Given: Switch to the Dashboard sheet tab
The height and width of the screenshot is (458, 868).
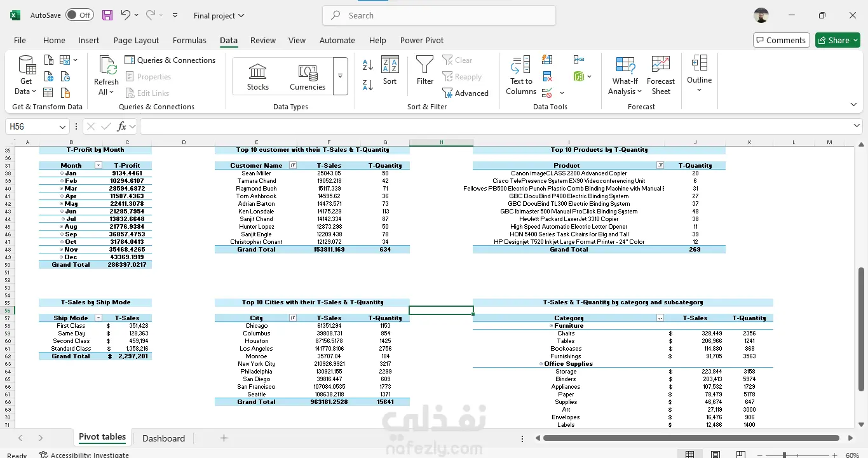Looking at the screenshot, I should click(x=163, y=438).
